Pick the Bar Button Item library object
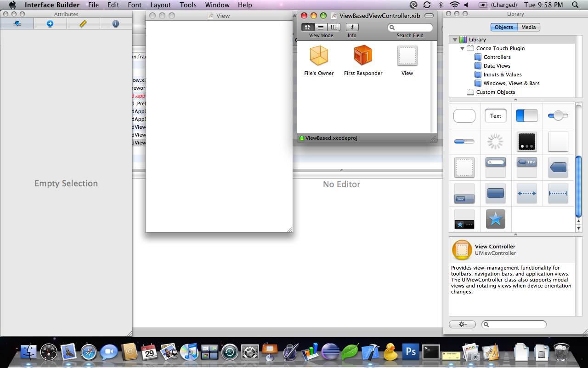This screenshot has height=368, width=588. coord(496,193)
